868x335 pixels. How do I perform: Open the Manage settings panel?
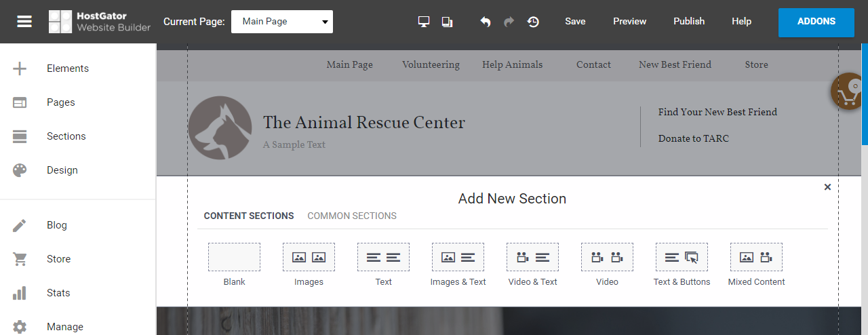point(64,326)
